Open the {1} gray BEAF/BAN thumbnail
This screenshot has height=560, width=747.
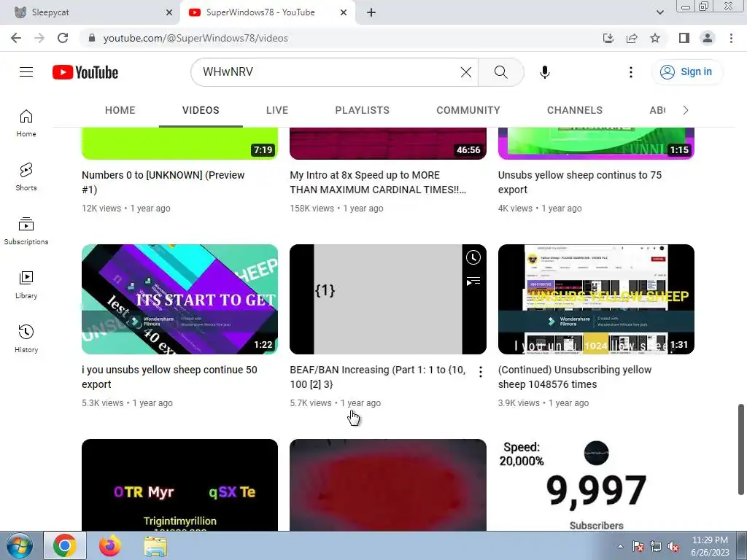[x=388, y=299]
